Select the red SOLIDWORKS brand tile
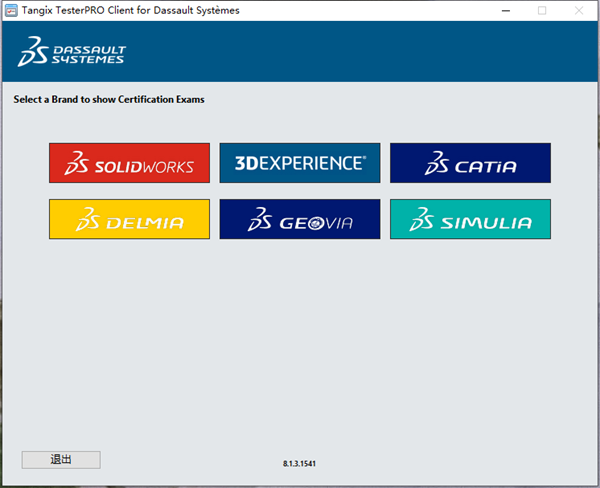 pyautogui.click(x=129, y=163)
